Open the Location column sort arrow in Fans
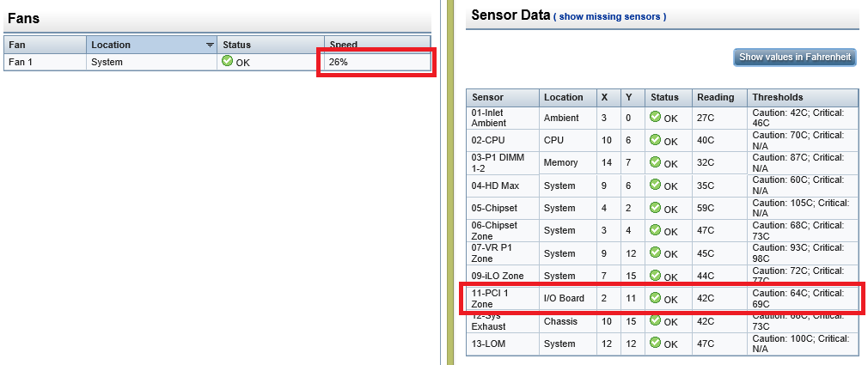This screenshot has height=365, width=868. [210, 46]
